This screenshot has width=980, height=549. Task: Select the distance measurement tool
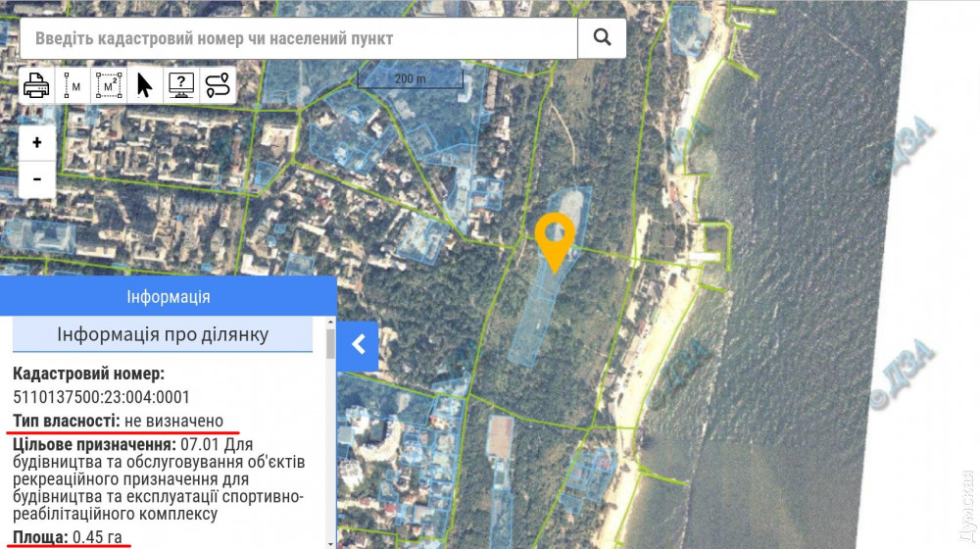click(x=72, y=84)
